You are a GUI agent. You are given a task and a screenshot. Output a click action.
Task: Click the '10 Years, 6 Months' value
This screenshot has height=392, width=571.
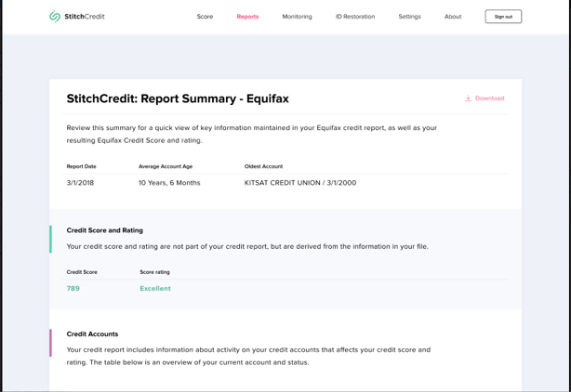point(169,183)
